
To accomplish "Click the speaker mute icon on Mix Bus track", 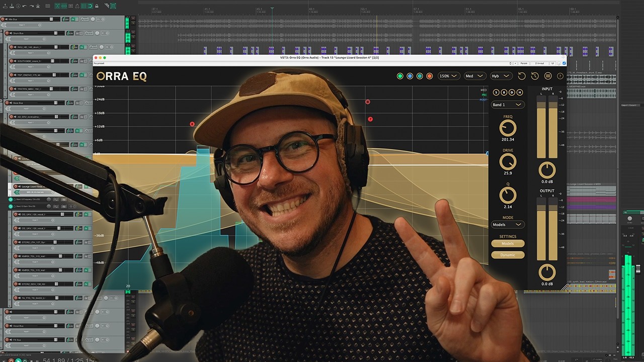I will click(x=7, y=19).
